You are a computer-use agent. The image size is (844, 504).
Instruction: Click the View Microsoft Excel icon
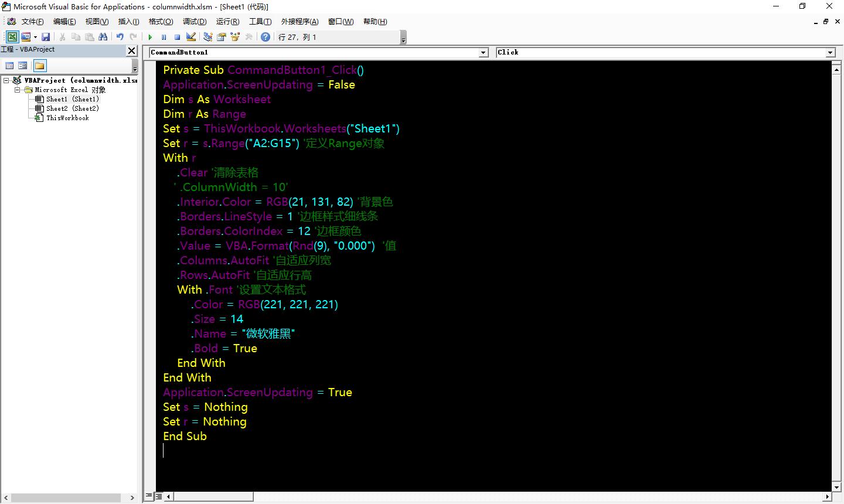12,37
